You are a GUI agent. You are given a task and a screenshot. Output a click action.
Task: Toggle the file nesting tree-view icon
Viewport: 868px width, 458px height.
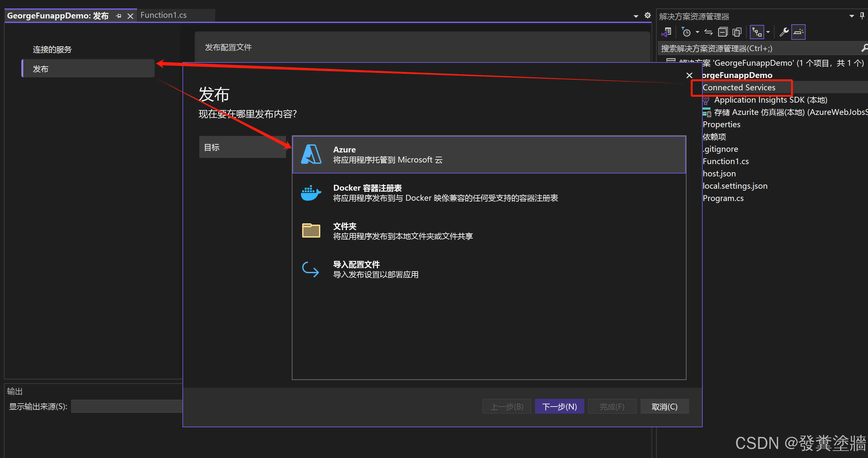(x=757, y=32)
